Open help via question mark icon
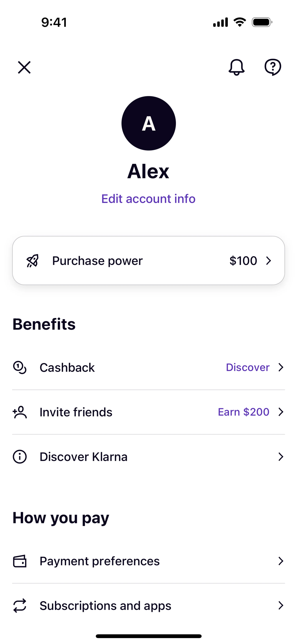The width and height of the screenshot is (297, 644). [x=273, y=67]
